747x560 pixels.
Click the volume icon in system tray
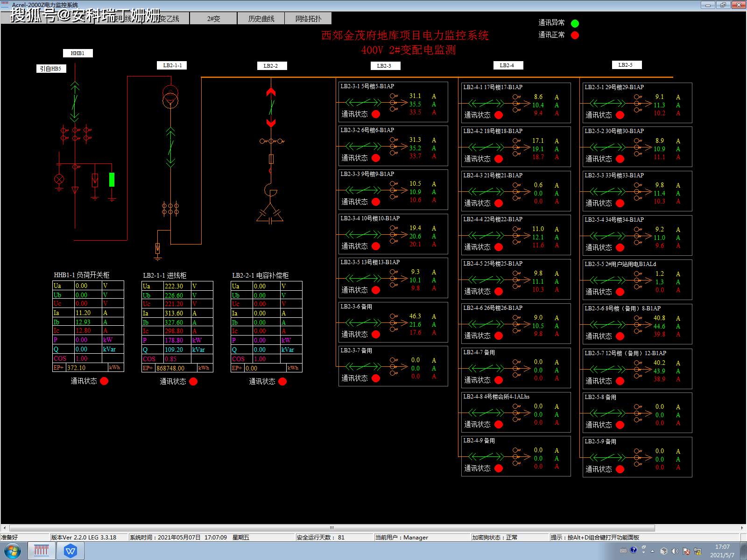[675, 551]
